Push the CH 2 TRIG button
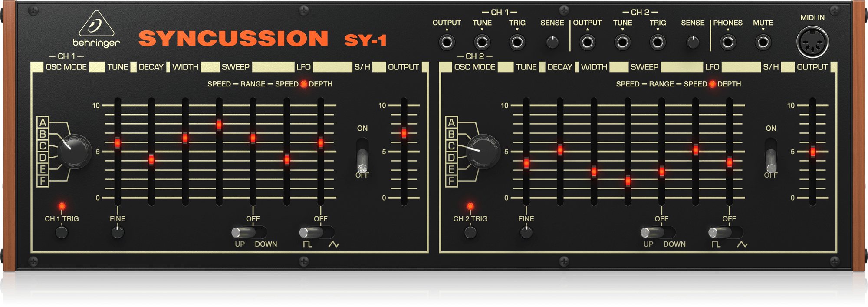The width and height of the screenshot is (868, 307). (470, 232)
